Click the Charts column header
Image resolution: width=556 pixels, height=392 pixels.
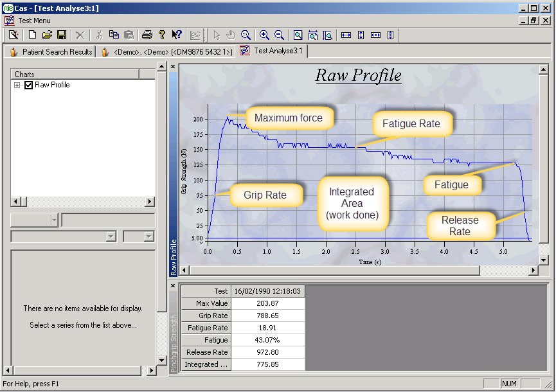75,74
